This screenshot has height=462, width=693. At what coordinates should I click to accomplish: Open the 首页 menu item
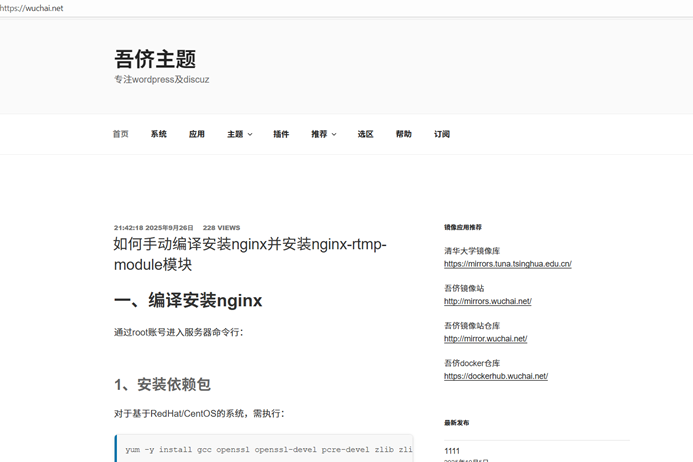point(120,134)
